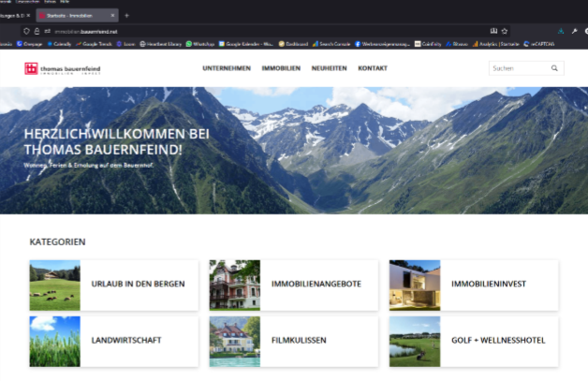Screen dimensions: 588x381
Task: Click the FILMKULISSEN villa thumbnail
Action: click(x=234, y=340)
